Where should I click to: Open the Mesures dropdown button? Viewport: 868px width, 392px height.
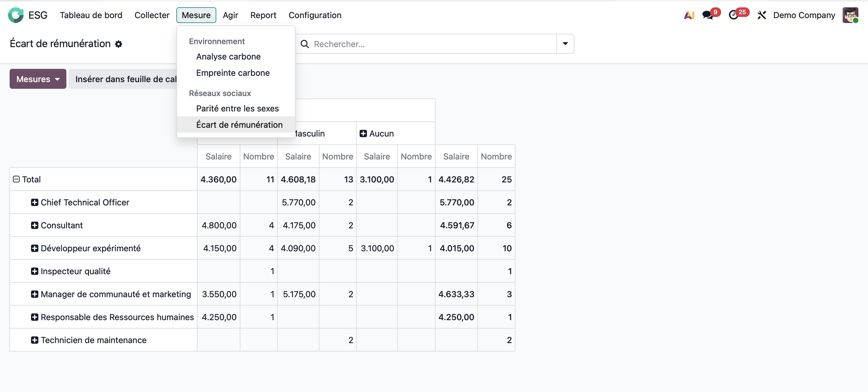coord(38,79)
